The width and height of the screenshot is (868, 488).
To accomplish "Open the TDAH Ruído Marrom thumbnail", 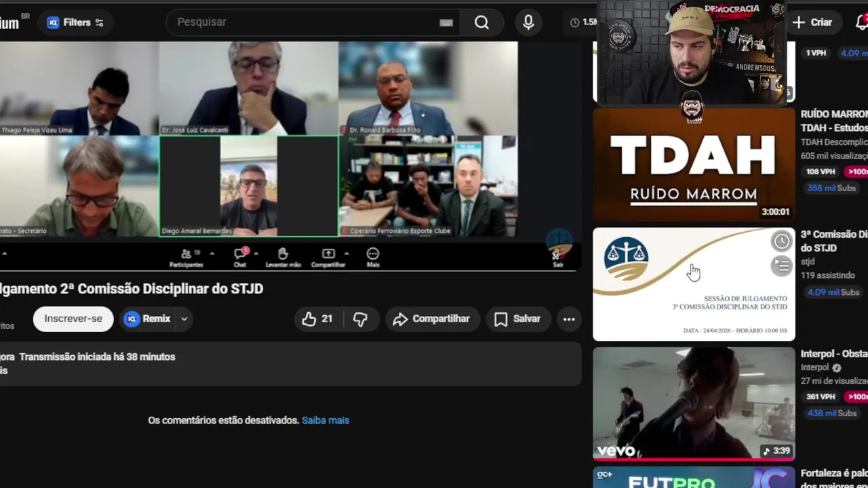I will coord(694,165).
